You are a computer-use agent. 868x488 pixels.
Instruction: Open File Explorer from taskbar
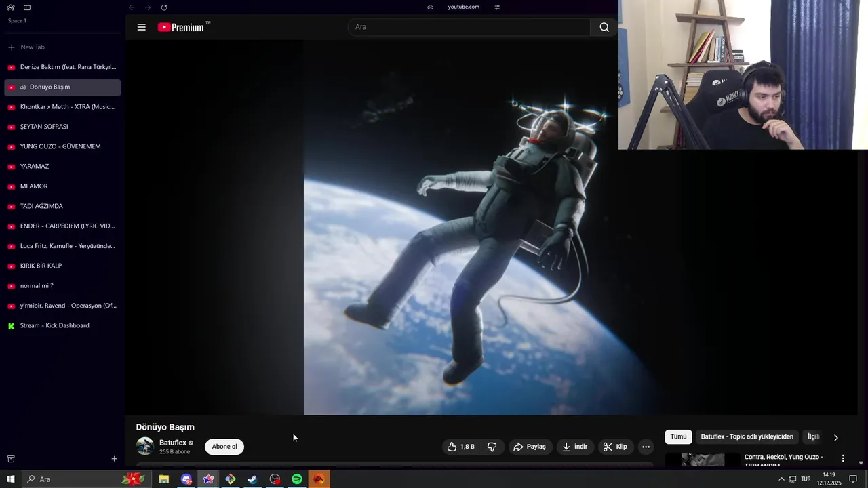point(164,479)
